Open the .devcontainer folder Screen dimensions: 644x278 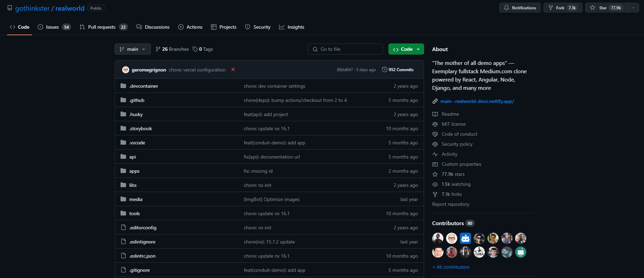click(144, 86)
